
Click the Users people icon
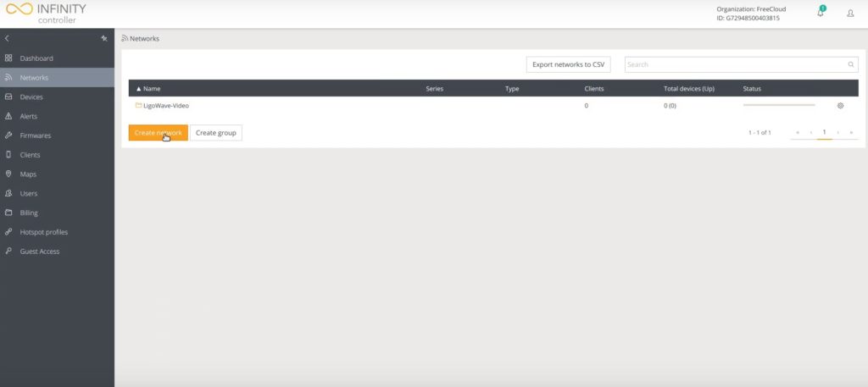[8, 193]
